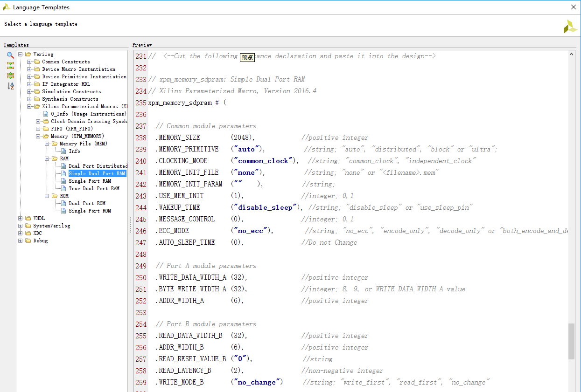The width and height of the screenshot is (581, 392).
Task: Select the 0_Info (Usage Instructions) template
Action: [88, 114]
